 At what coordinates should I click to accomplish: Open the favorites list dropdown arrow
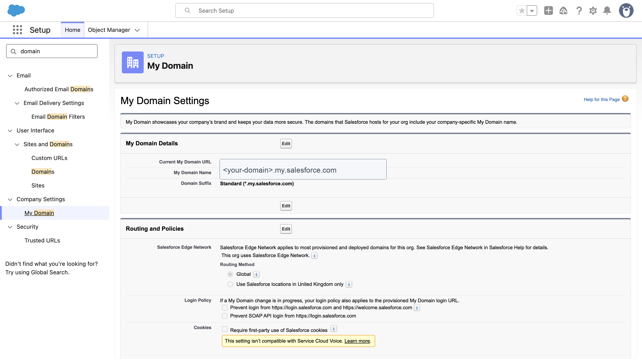(532, 11)
